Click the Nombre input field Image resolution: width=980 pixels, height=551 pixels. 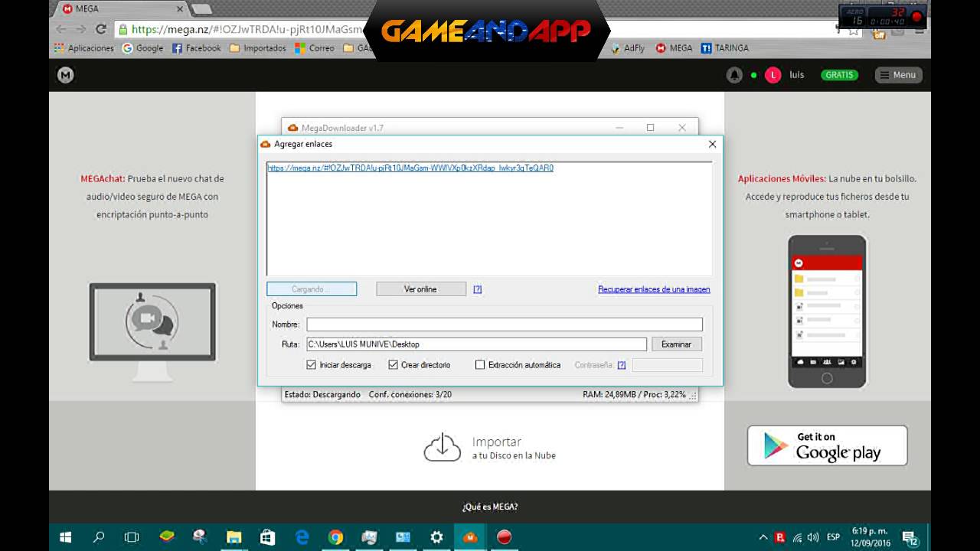(x=505, y=324)
